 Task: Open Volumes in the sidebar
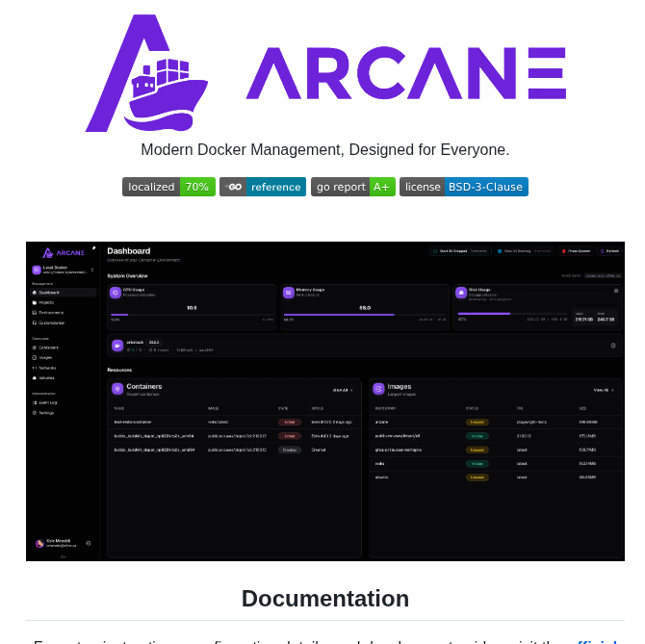point(64,378)
